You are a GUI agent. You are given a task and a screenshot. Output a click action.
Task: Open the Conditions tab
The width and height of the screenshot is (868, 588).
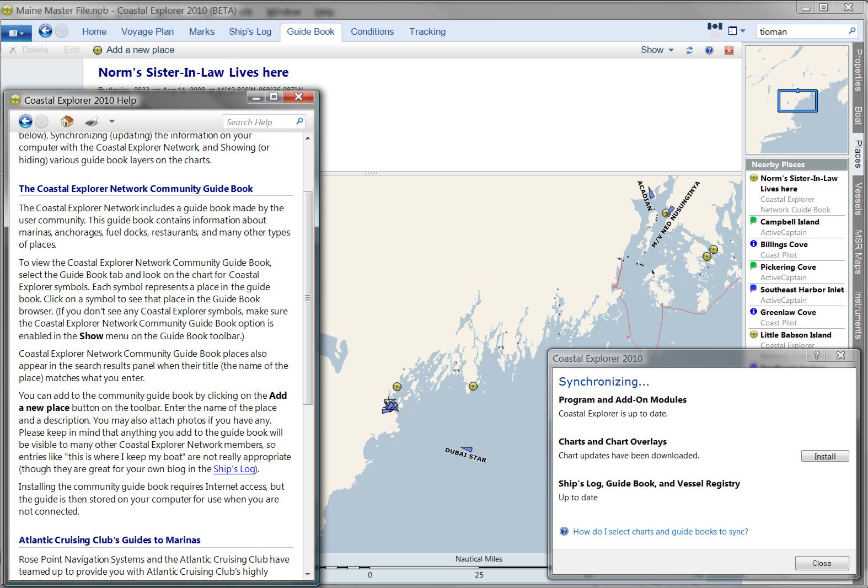pyautogui.click(x=372, y=31)
